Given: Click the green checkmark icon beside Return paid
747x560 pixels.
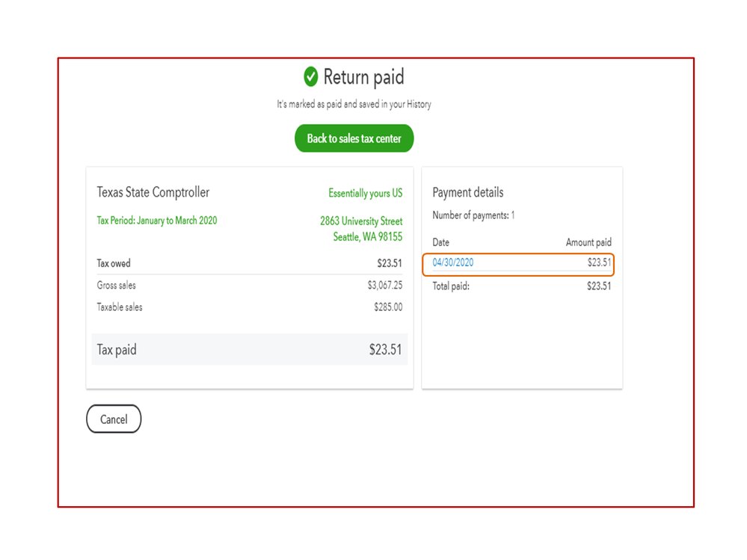Looking at the screenshot, I should pyautogui.click(x=311, y=76).
